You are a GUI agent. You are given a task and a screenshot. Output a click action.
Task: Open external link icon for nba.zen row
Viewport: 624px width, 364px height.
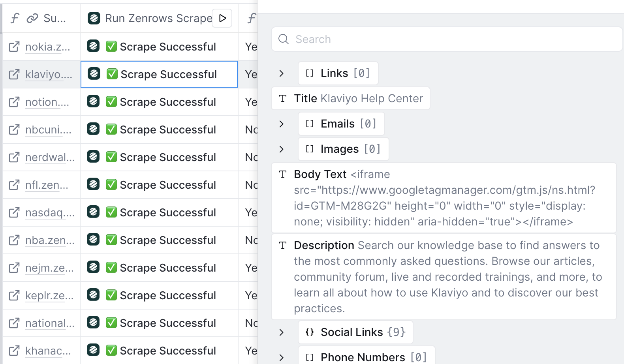coord(14,240)
